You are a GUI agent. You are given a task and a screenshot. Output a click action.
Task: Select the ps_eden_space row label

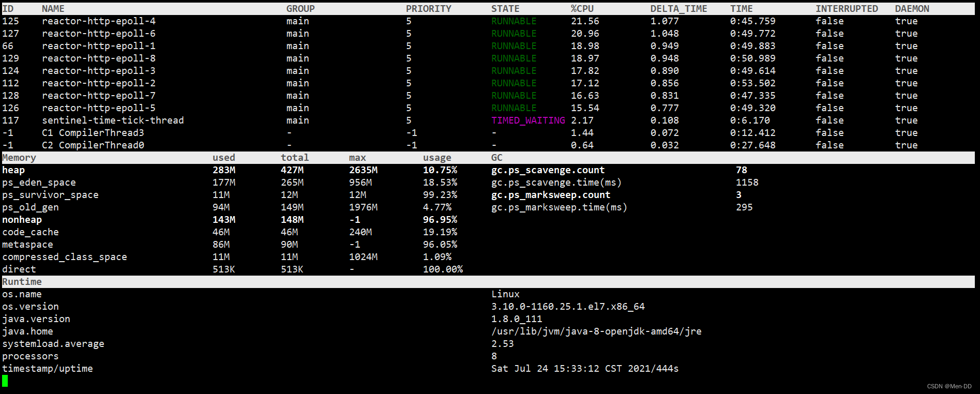pos(39,183)
